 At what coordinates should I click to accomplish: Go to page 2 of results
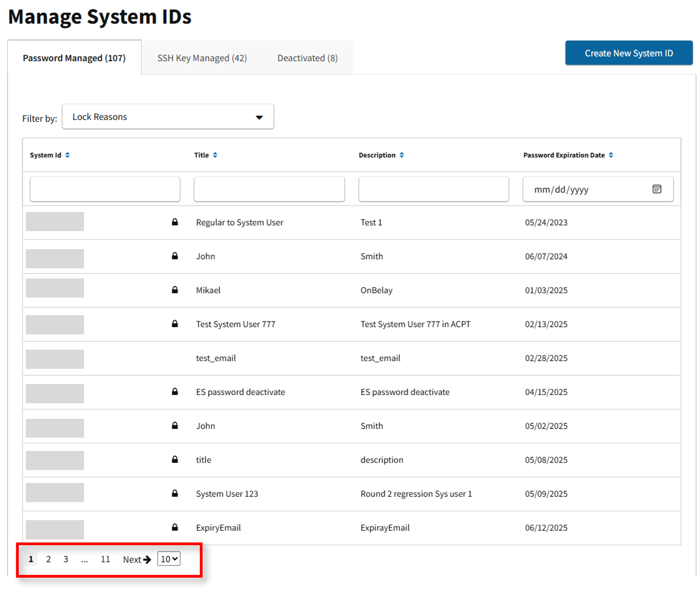tap(48, 559)
